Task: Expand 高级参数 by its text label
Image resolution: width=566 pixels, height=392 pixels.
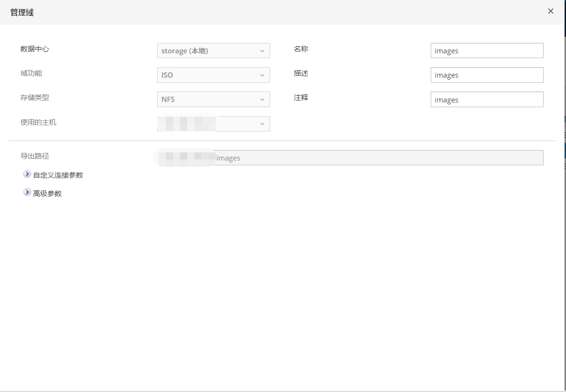Action: pyautogui.click(x=47, y=194)
